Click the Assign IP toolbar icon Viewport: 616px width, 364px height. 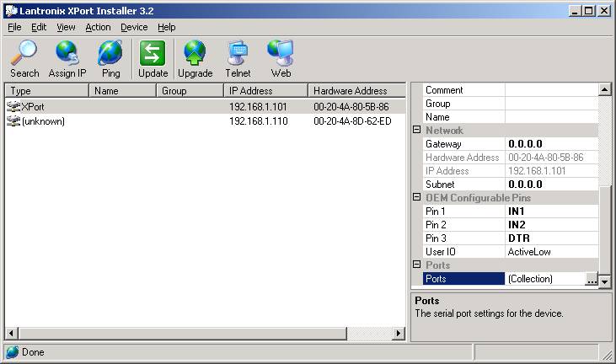pyautogui.click(x=67, y=52)
